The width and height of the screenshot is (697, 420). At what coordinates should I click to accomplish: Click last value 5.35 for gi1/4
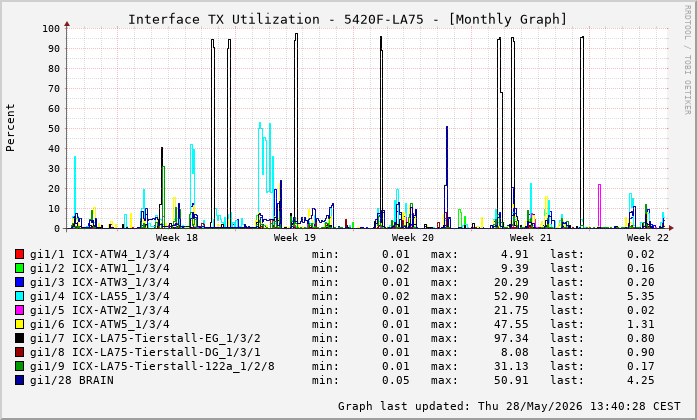pos(641,296)
